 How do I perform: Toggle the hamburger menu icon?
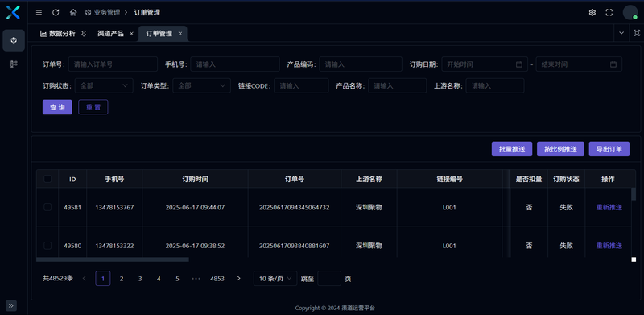click(39, 13)
